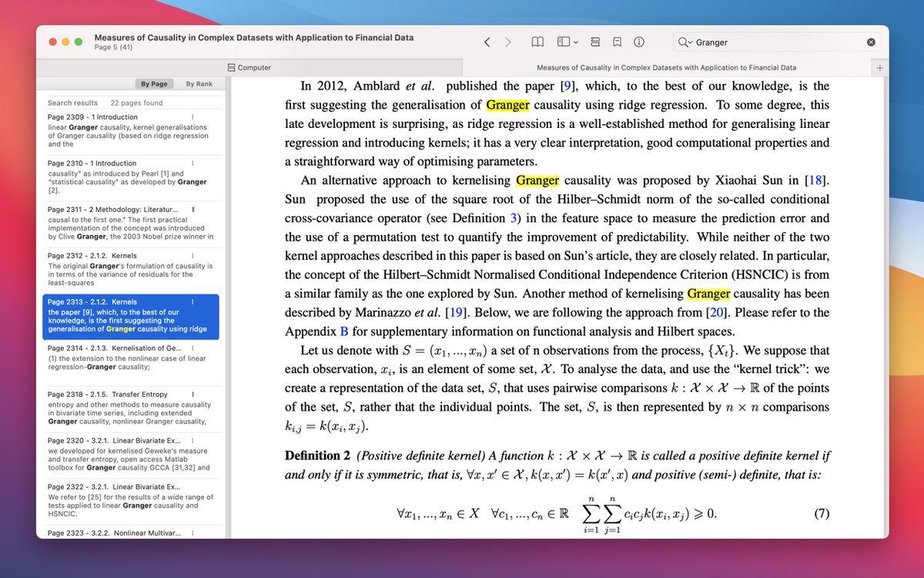Switch to the Measures of Causality document tab
The height and width of the screenshot is (578, 924).
point(667,68)
